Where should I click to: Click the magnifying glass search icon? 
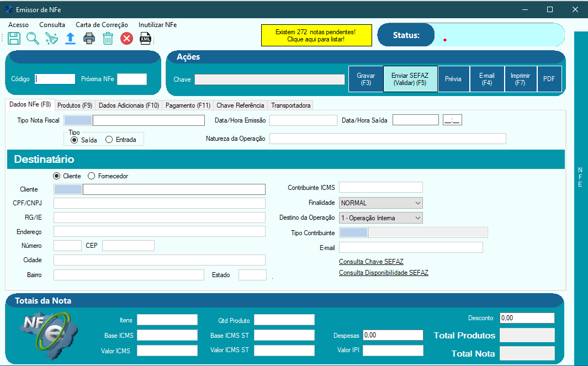click(x=33, y=38)
